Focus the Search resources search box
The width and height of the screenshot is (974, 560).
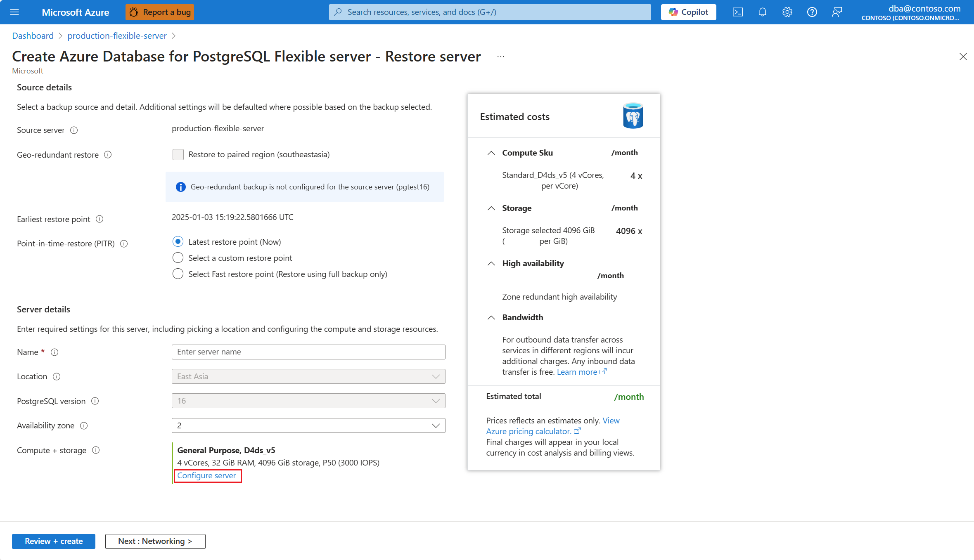[490, 12]
